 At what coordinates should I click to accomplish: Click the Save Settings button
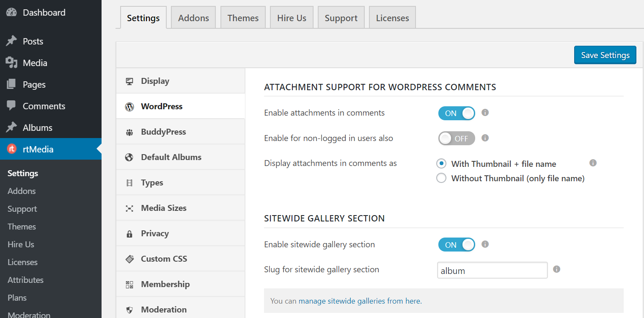pos(605,55)
